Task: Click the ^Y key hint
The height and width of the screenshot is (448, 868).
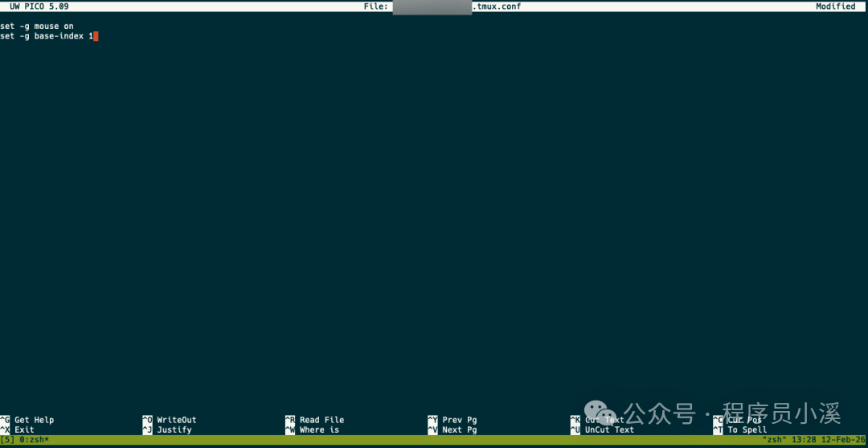Action: (x=432, y=420)
